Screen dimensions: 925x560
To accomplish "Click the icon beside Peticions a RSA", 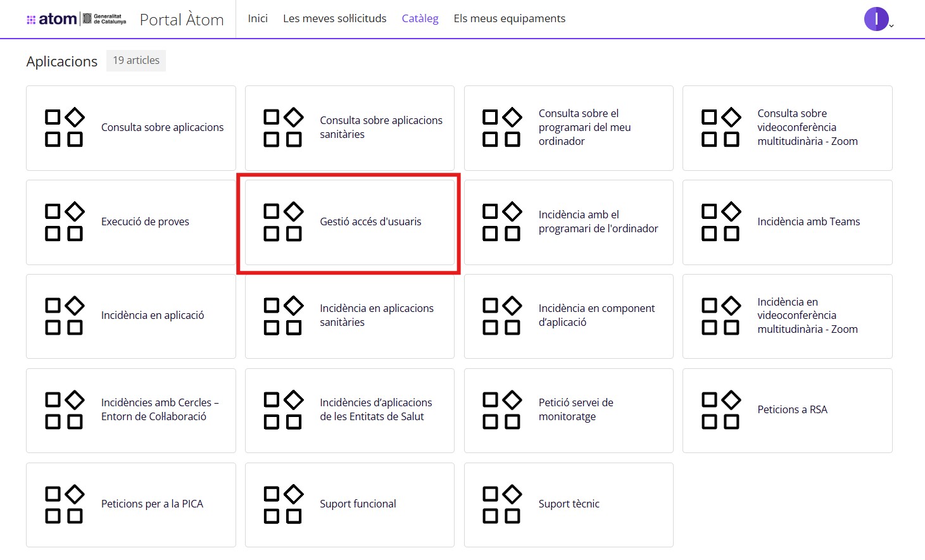I will click(x=720, y=410).
